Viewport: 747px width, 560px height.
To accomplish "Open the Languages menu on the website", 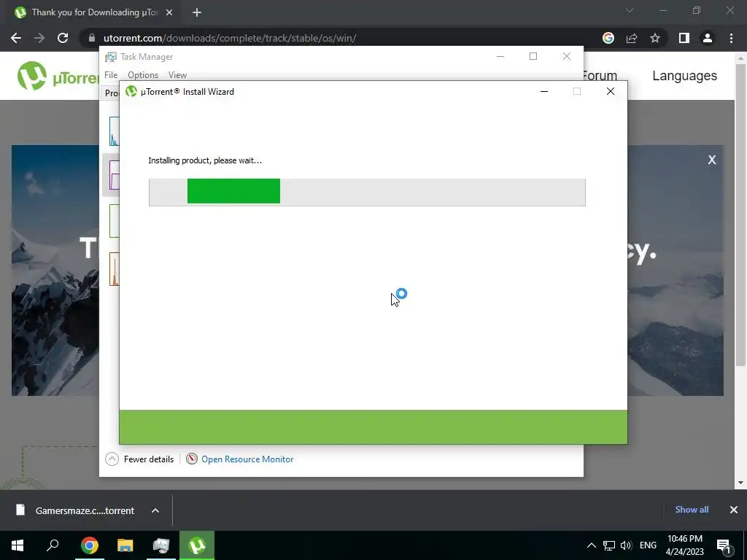I will (x=684, y=76).
